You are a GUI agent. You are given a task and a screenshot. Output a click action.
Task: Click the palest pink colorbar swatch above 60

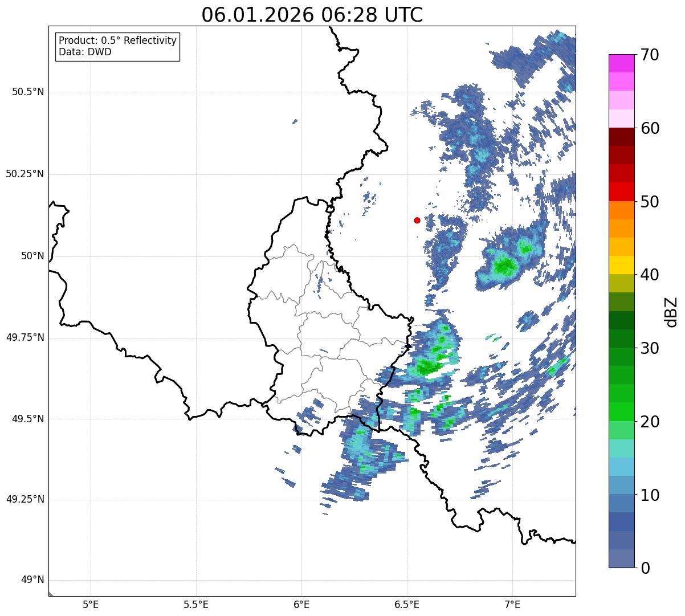[622, 119]
